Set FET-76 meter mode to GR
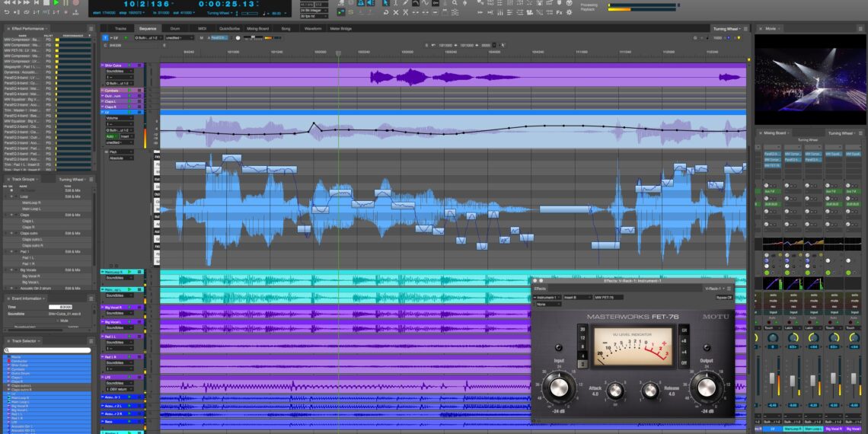This screenshot has height=434, width=868. point(683,330)
